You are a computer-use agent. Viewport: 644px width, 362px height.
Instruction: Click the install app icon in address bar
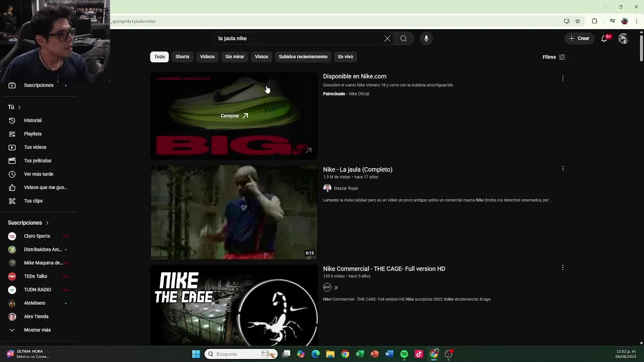click(x=567, y=21)
